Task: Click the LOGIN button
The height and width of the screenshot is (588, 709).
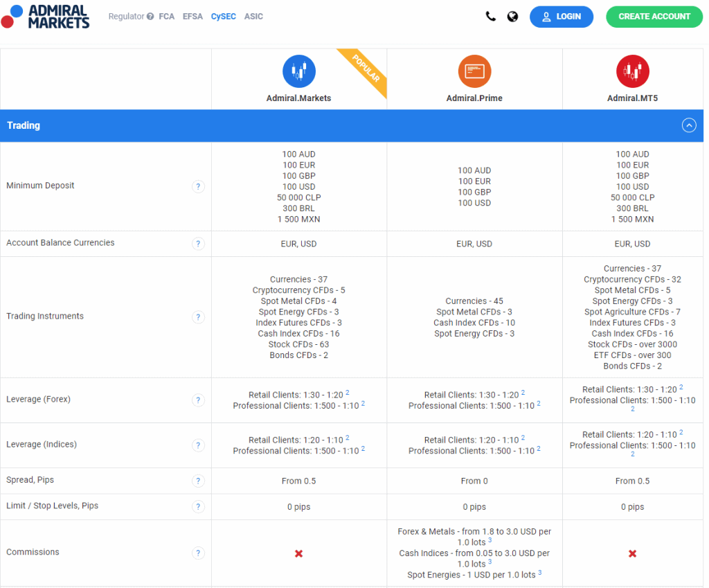Action: (x=562, y=17)
